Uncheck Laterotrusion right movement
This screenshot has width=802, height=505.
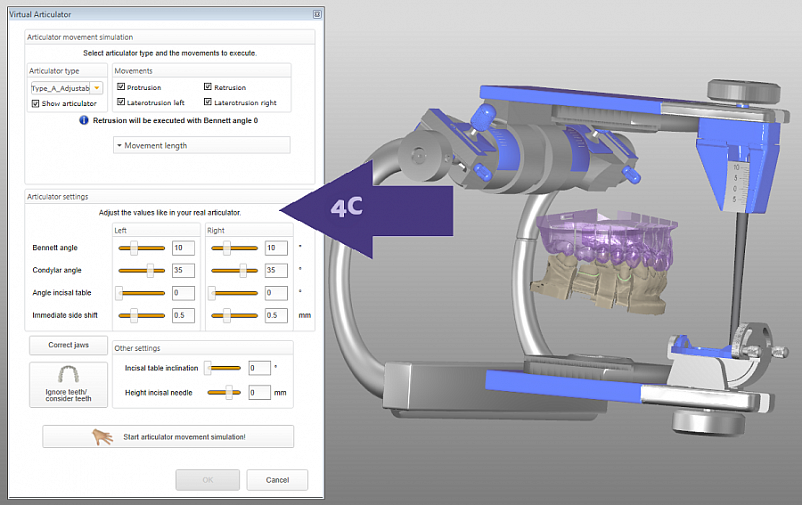pos(208,102)
